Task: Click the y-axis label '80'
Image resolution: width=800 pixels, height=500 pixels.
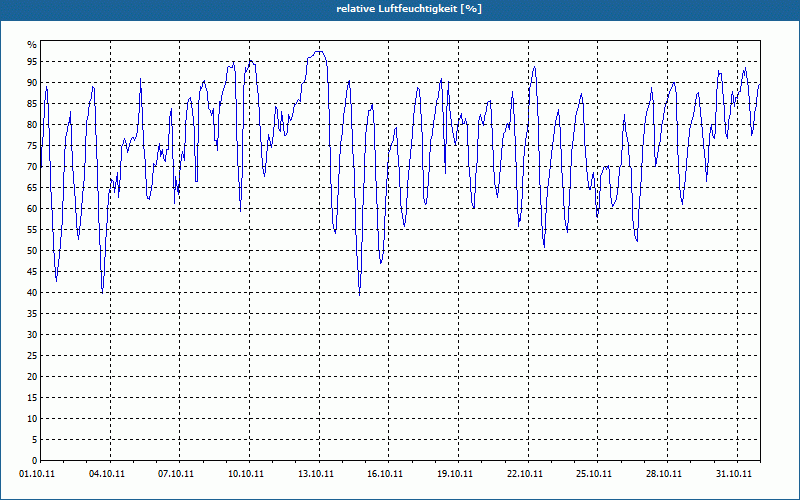Action: click(x=32, y=124)
